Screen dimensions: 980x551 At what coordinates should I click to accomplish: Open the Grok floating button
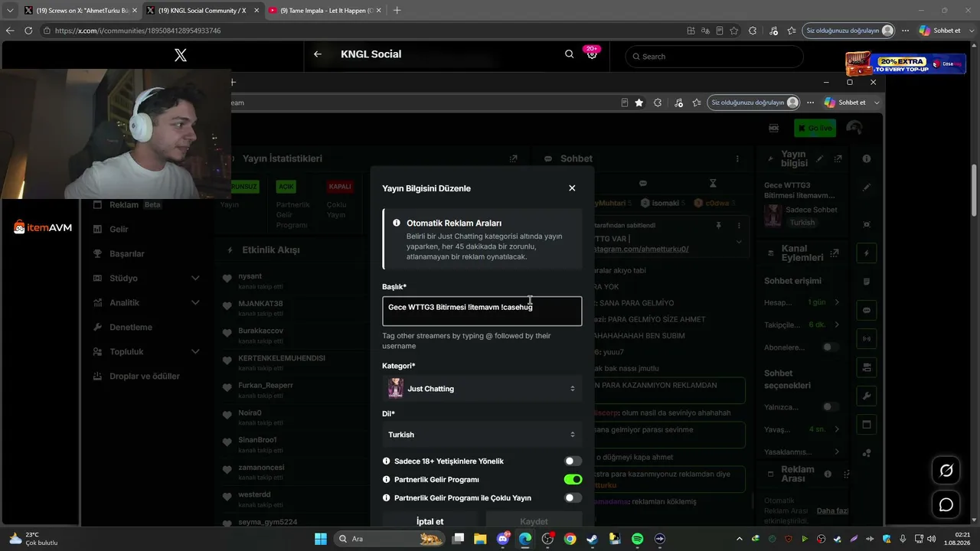(946, 471)
